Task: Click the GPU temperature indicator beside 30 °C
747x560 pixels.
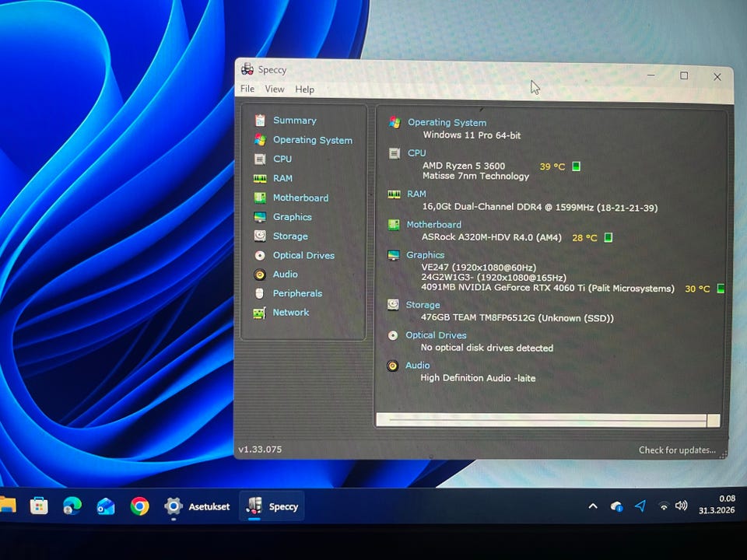Action: click(x=721, y=288)
